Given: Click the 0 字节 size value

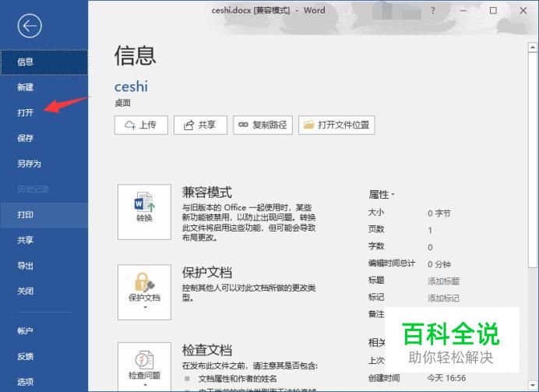Looking at the screenshot, I should pos(439,214).
